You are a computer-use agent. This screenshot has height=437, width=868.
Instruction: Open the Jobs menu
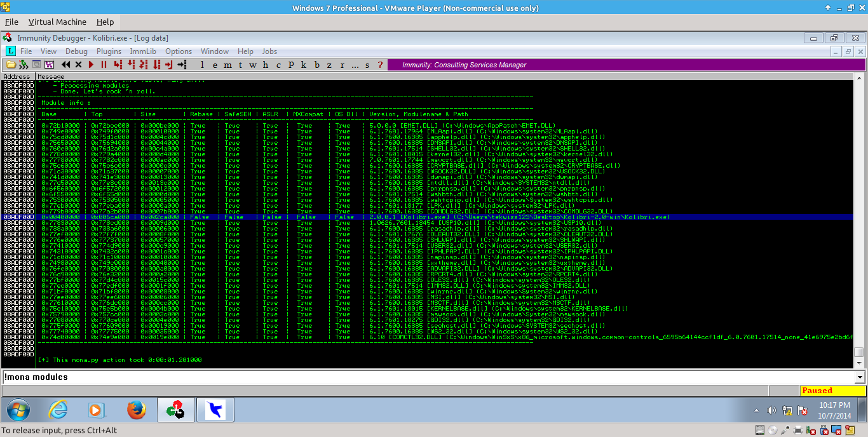(x=269, y=51)
